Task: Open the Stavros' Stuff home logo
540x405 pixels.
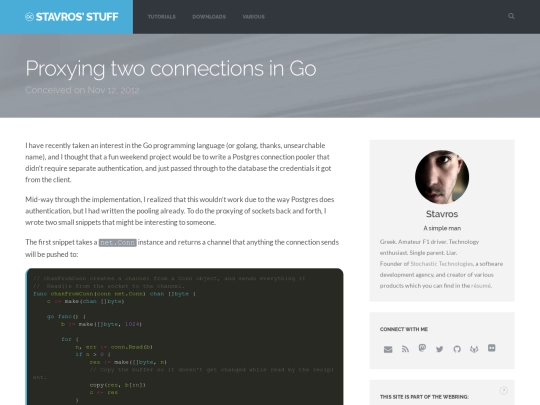Action: pyautogui.click(x=72, y=17)
